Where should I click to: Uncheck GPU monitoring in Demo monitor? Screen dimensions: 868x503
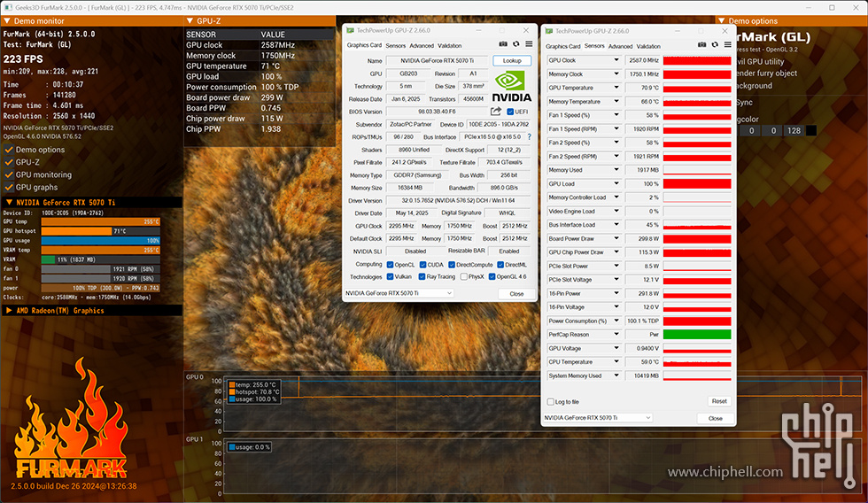9,174
